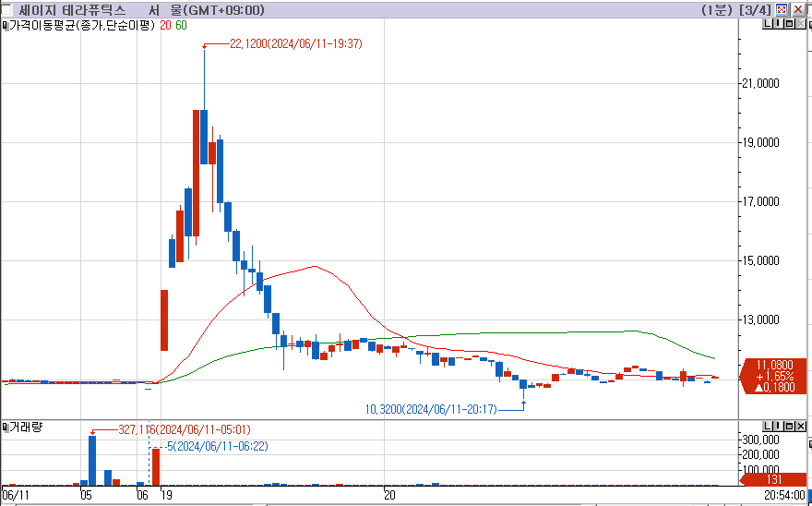This screenshot has width=812, height=506.
Task: Open the 가격이동평균(종가,단순이평) indicator label
Action: pyautogui.click(x=82, y=25)
